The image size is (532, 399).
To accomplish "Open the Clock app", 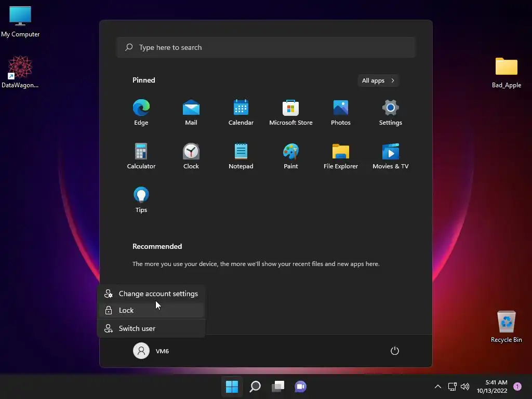I will (x=191, y=156).
